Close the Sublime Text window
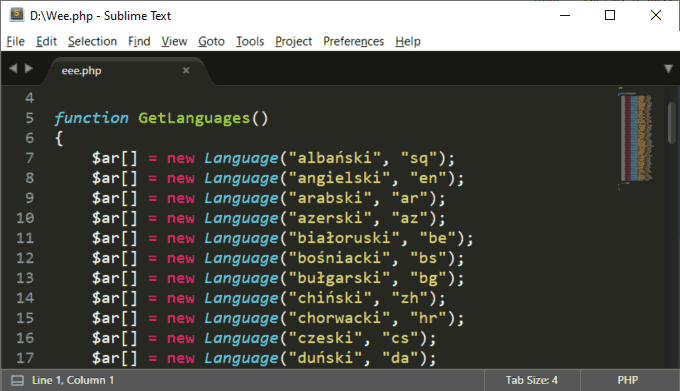Viewport: 680px width, 391px height. coord(656,15)
